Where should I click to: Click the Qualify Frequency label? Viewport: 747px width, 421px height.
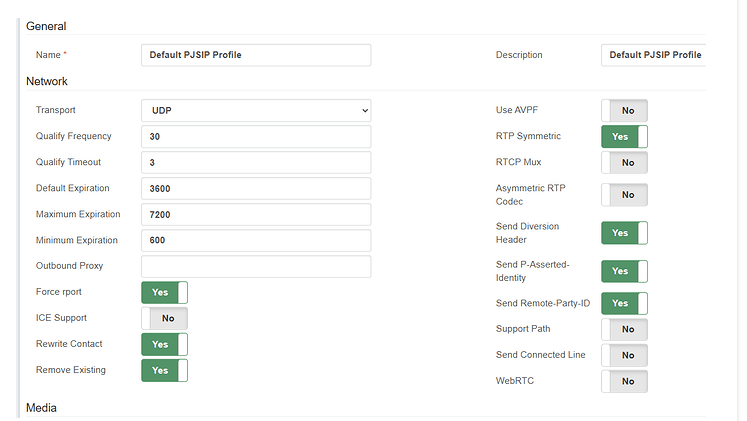tap(73, 136)
